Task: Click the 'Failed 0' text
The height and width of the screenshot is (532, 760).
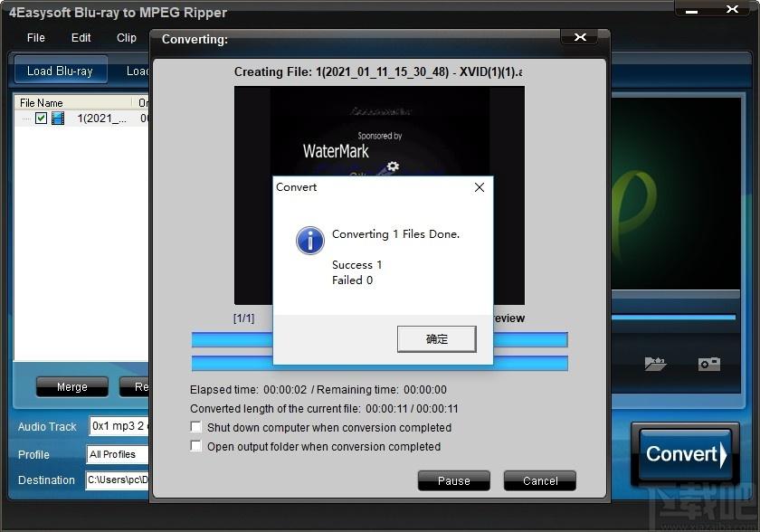Action: coord(352,280)
